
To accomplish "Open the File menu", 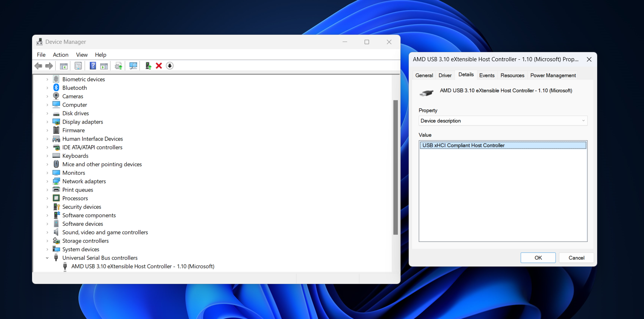I will (x=41, y=55).
